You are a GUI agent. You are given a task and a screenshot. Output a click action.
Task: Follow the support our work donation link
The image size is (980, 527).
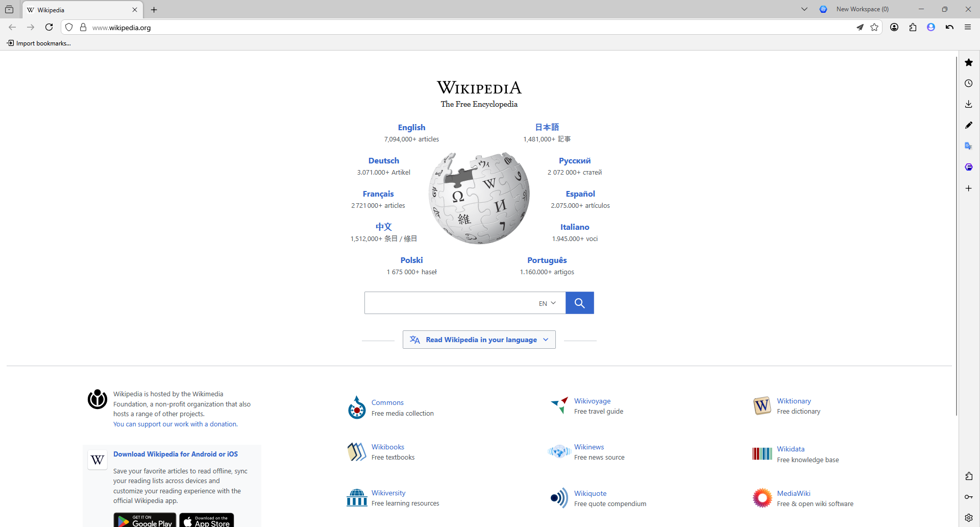pos(176,424)
